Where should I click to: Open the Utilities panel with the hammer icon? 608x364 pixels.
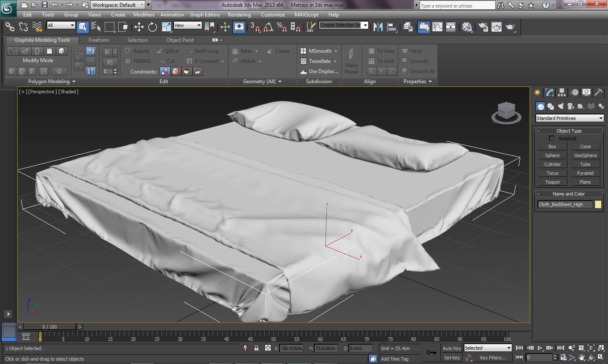tap(599, 92)
